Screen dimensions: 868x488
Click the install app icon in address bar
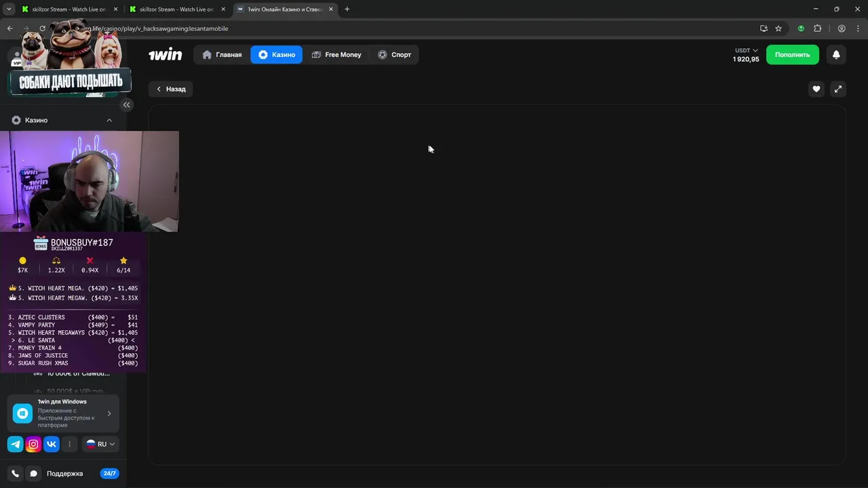(764, 28)
